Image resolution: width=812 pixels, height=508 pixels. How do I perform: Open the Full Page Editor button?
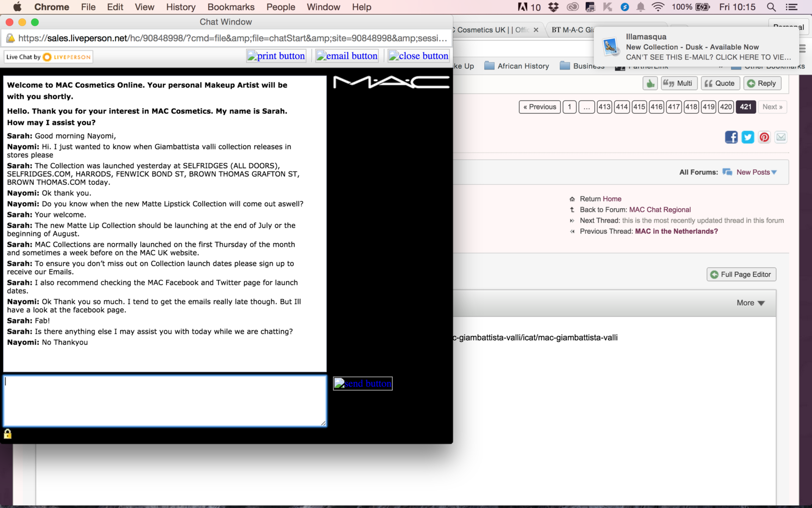tap(741, 274)
